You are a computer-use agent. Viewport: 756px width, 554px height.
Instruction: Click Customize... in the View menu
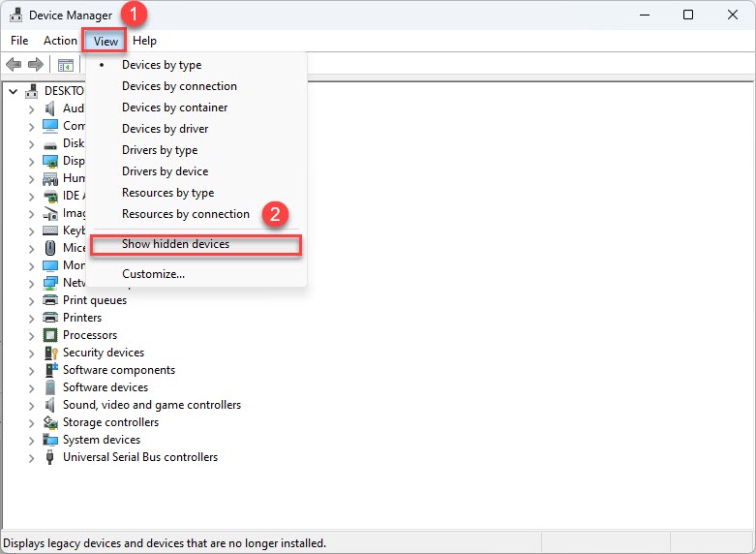[153, 274]
